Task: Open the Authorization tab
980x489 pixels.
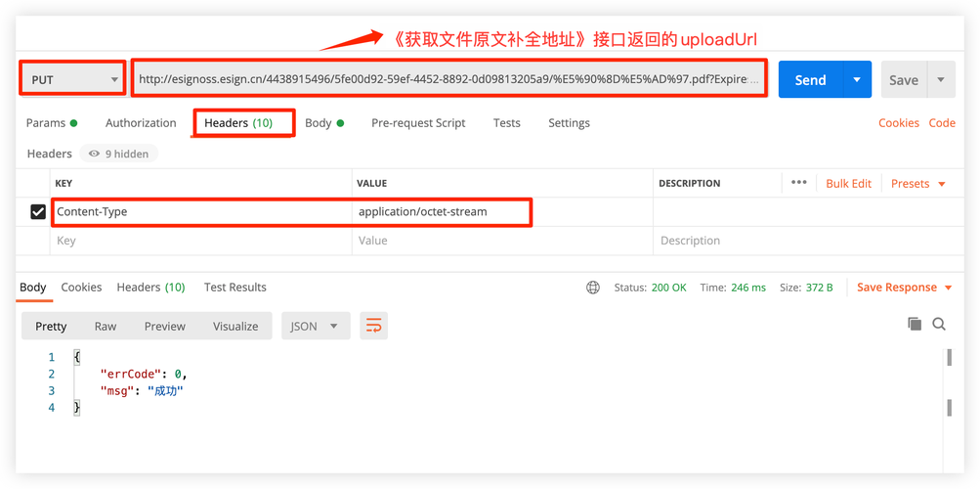Action: (x=141, y=123)
